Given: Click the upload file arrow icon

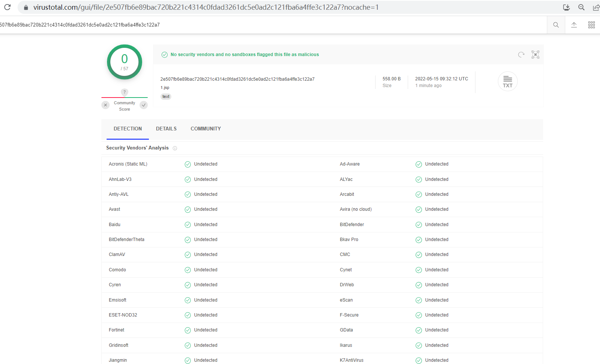Looking at the screenshot, I should coord(574,25).
